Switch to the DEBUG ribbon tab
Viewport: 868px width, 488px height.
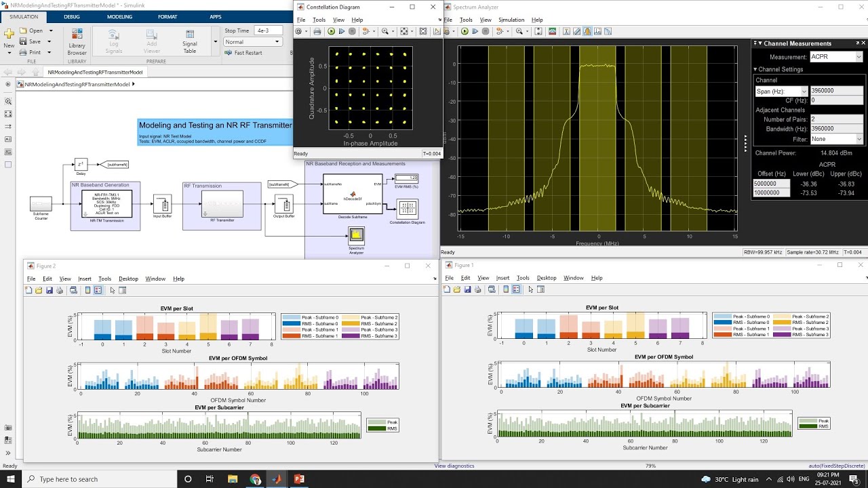click(71, 16)
